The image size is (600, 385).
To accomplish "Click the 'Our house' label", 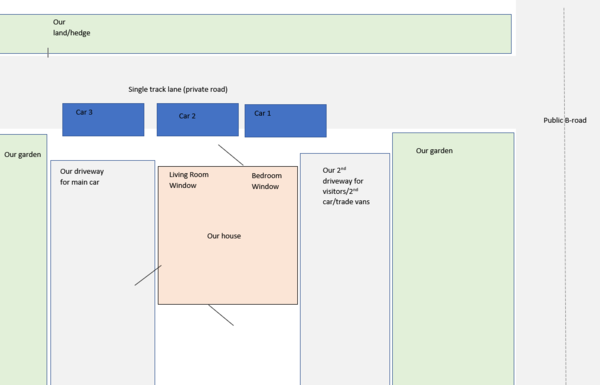I will pyautogui.click(x=224, y=236).
